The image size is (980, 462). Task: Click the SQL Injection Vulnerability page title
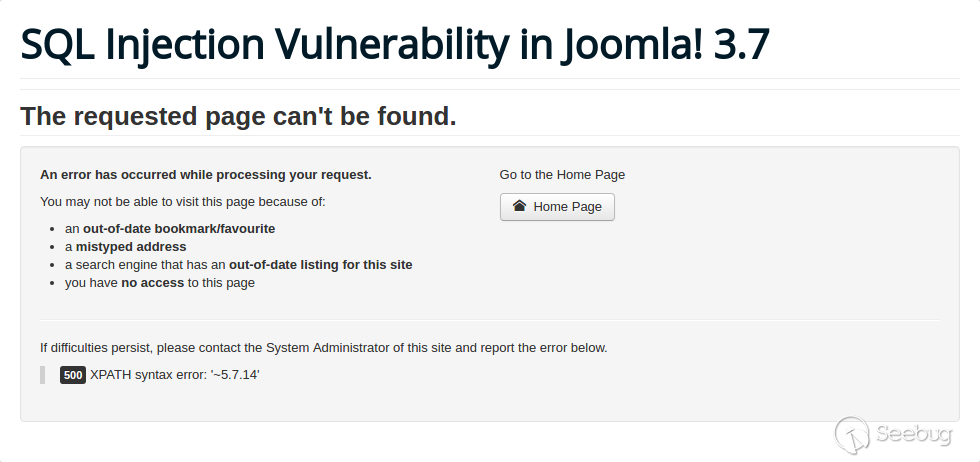(394, 44)
